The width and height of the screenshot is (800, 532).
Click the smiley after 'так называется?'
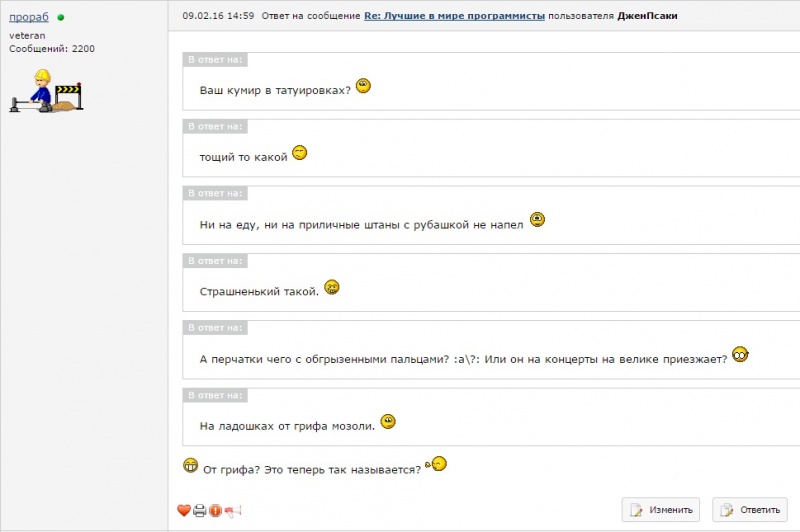pos(437,464)
